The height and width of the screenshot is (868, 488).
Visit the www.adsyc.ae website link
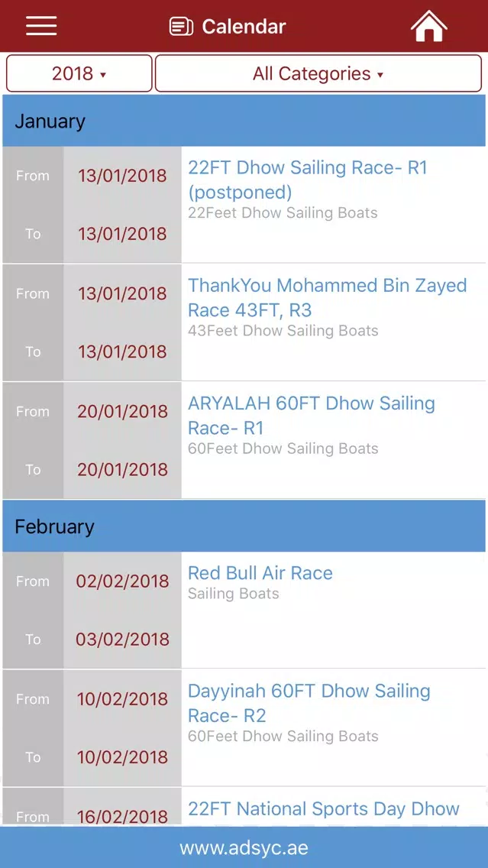click(244, 847)
